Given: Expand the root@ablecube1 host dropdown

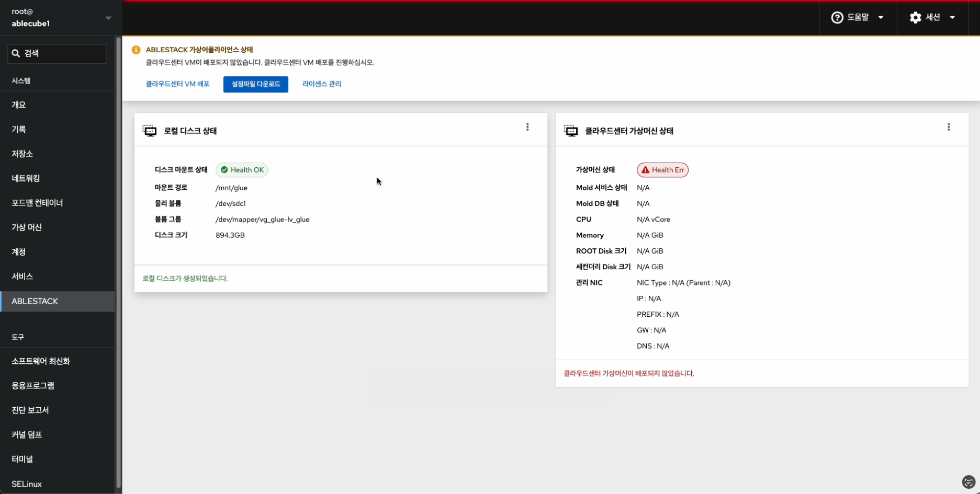Looking at the screenshot, I should click(x=108, y=18).
